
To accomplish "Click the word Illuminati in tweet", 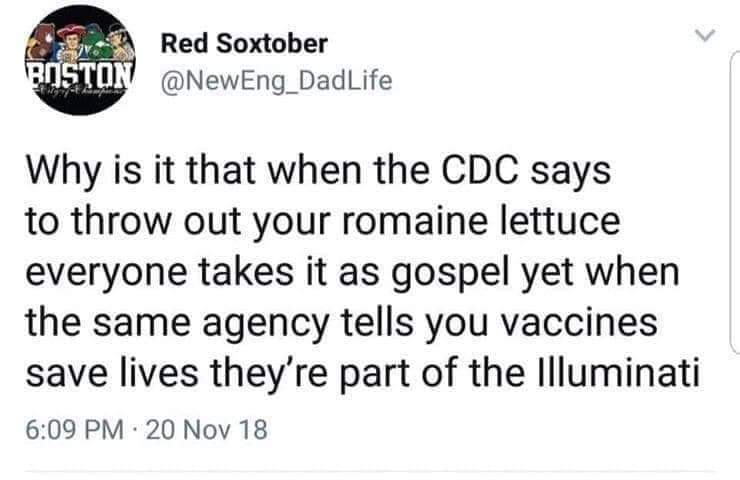I will click(618, 372).
